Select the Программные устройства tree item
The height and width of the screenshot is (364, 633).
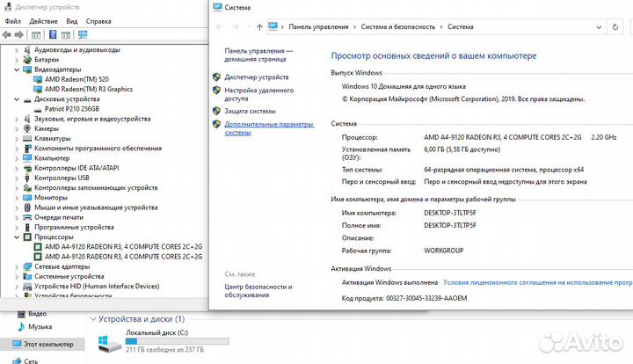pyautogui.click(x=74, y=227)
